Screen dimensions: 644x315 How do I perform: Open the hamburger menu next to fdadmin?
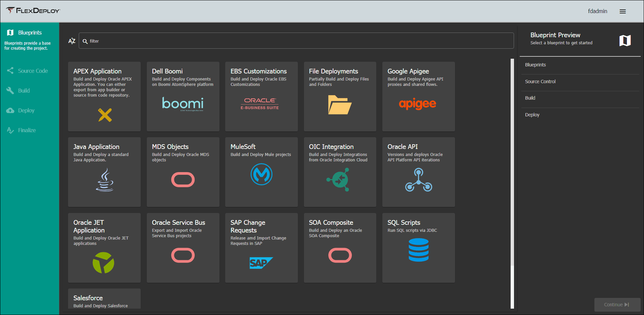click(x=623, y=11)
